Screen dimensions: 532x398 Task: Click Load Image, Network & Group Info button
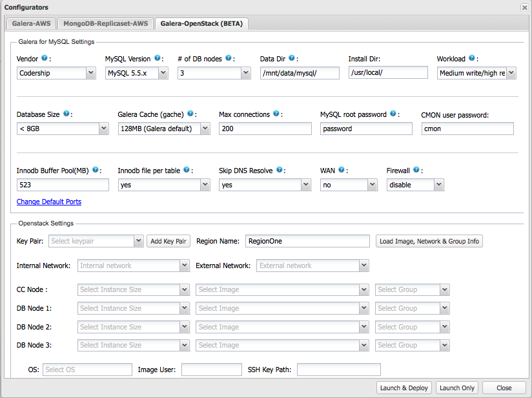click(x=429, y=241)
